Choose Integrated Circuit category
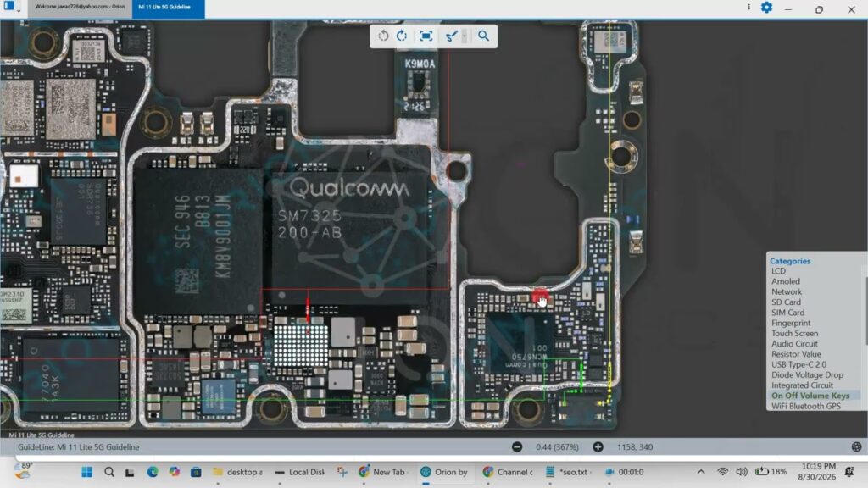868x488 pixels. 802,385
